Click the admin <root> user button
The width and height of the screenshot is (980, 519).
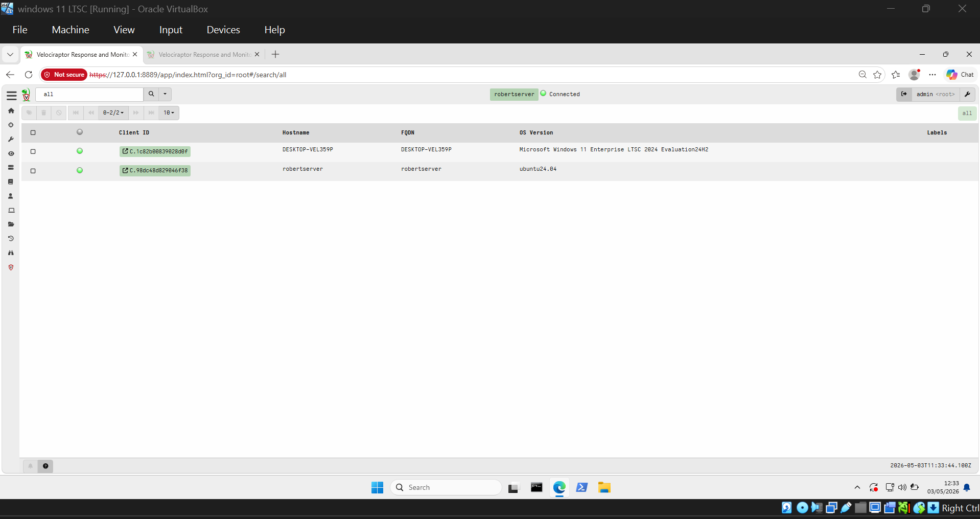click(936, 94)
